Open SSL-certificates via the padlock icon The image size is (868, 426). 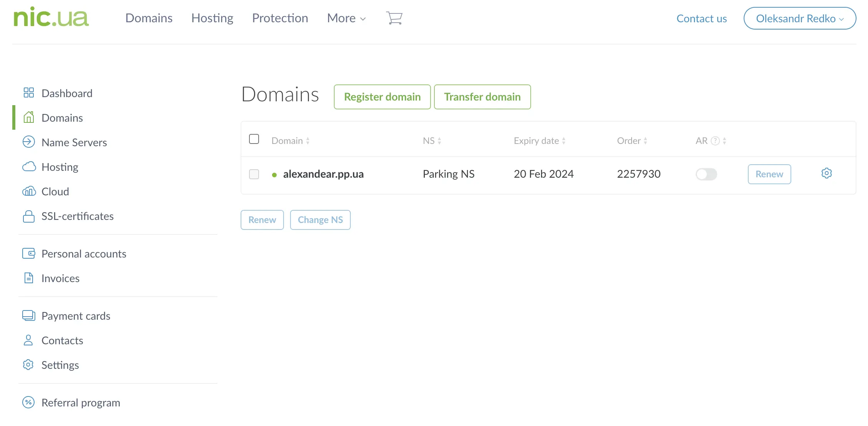(28, 216)
